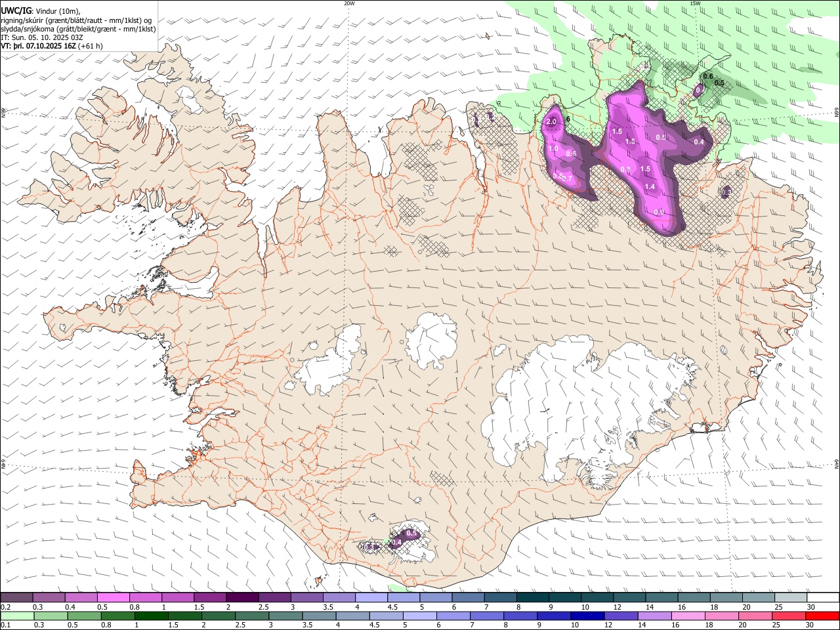Select the pale periwinkle 4 mm snow swatch
Screen dimensions: 840x630
click(371, 598)
